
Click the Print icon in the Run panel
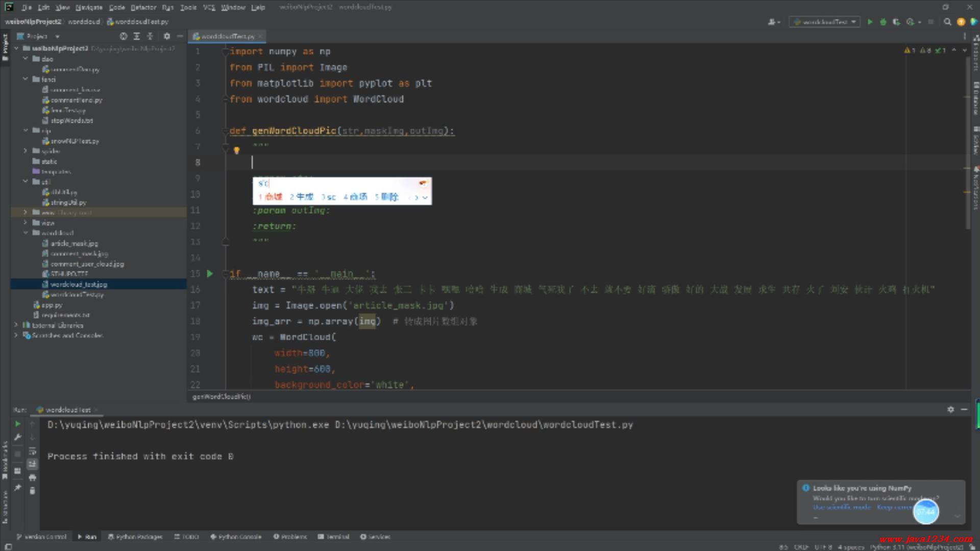(x=33, y=478)
